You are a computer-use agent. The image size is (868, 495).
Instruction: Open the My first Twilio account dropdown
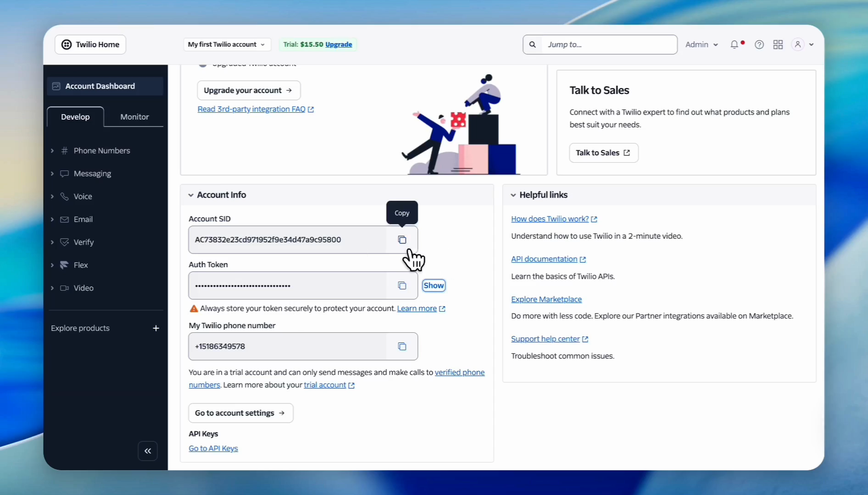point(227,44)
